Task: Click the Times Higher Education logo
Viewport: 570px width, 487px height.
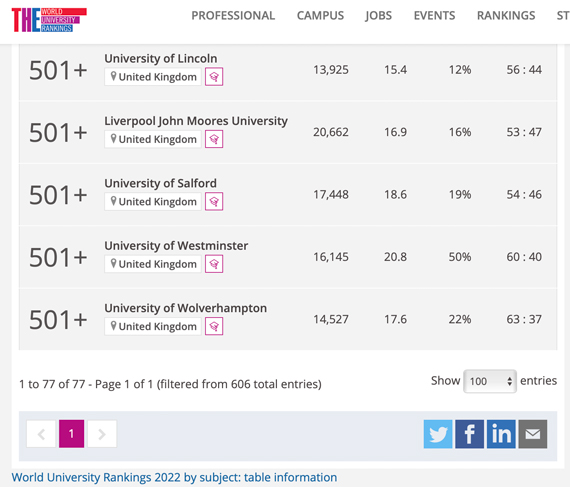Action: (49, 20)
